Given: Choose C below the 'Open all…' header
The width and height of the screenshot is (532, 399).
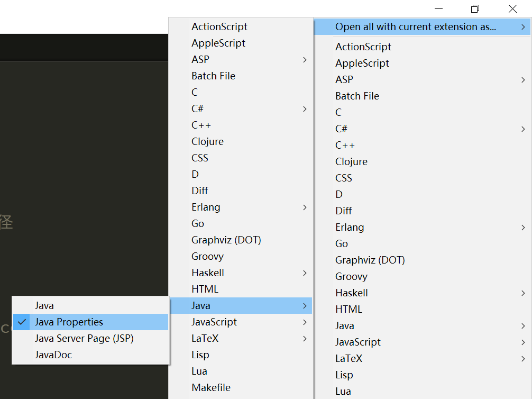Looking at the screenshot, I should coord(422,112).
